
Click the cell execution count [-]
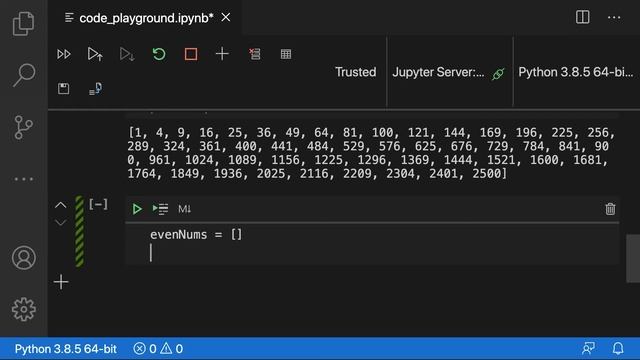[x=98, y=204]
